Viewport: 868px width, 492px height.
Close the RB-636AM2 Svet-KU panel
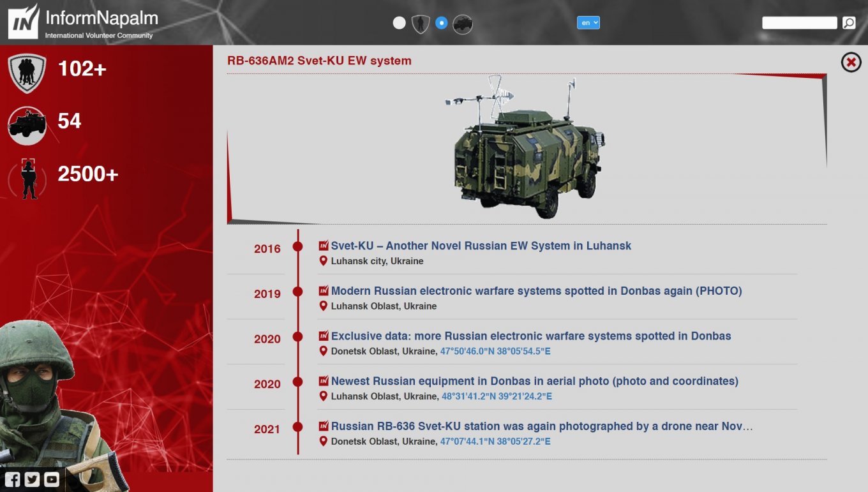coord(851,63)
